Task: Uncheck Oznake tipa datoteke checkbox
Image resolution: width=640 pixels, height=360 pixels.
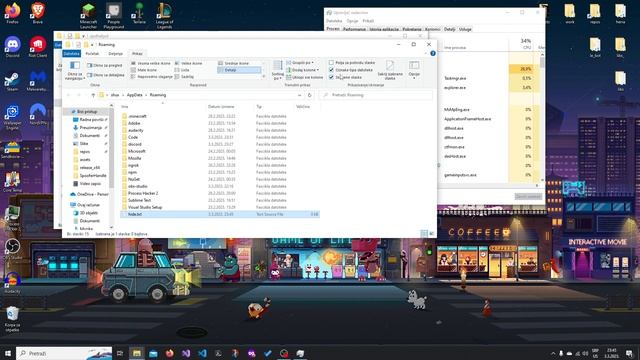Action: (331, 70)
